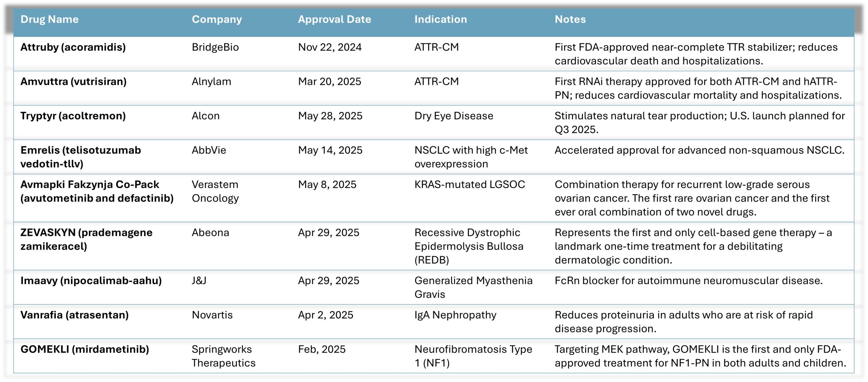This screenshot has height=382, width=868.
Task: Select the Attruby (acoramidis) cell
Action: point(73,47)
